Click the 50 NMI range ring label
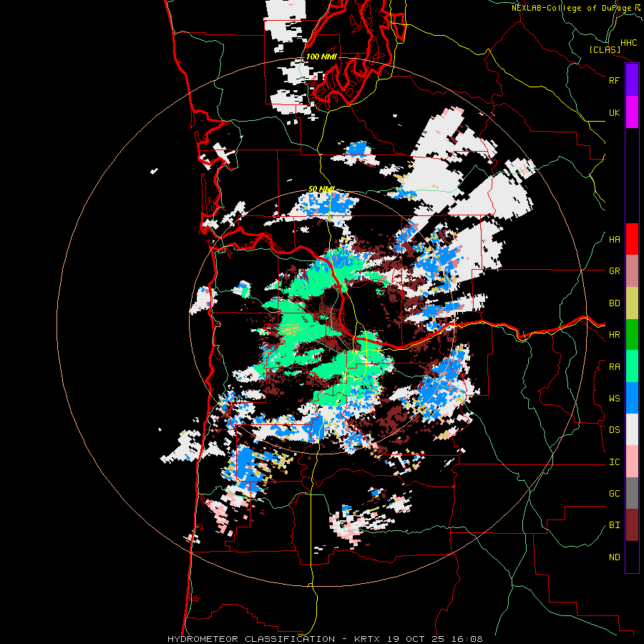644x644 pixels. click(321, 189)
